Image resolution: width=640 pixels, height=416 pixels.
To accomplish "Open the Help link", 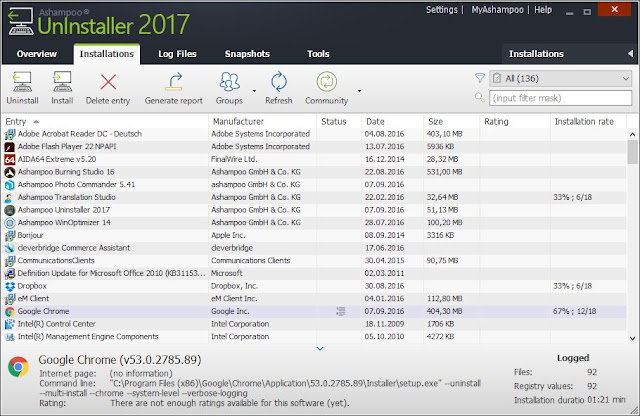I will point(543,9).
